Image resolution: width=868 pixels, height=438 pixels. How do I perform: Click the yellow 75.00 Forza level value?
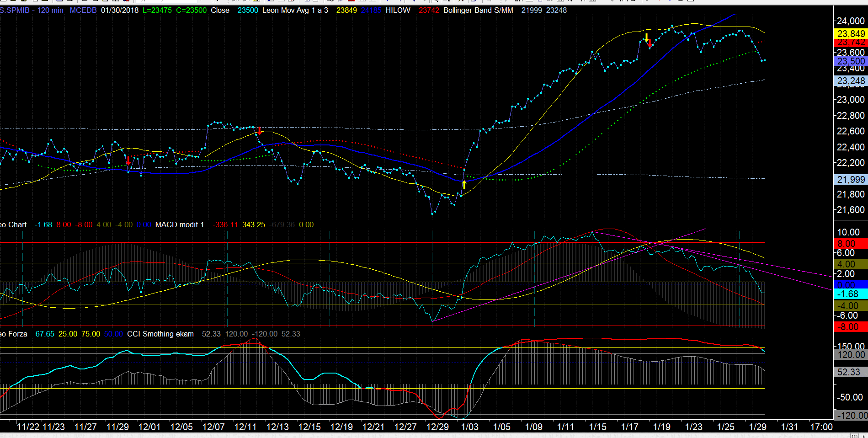[91, 334]
